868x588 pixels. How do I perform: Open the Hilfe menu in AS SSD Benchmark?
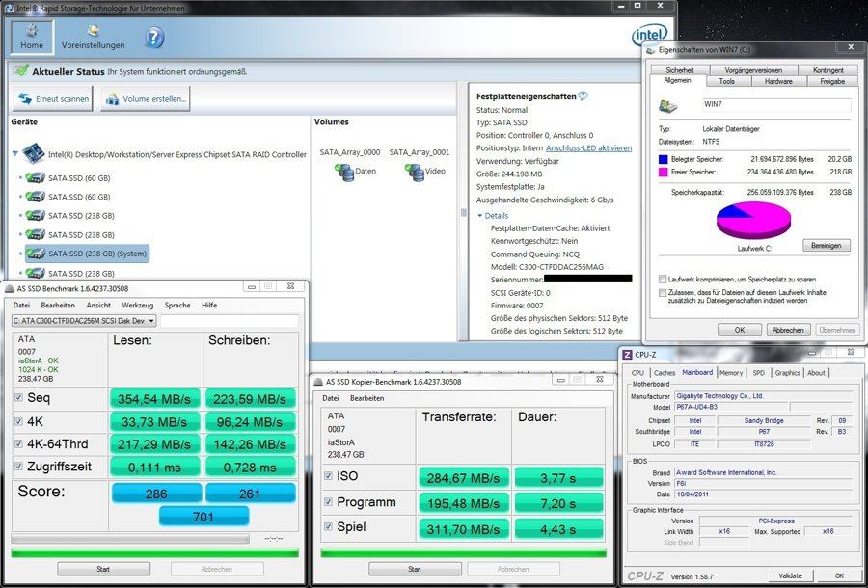(x=209, y=306)
